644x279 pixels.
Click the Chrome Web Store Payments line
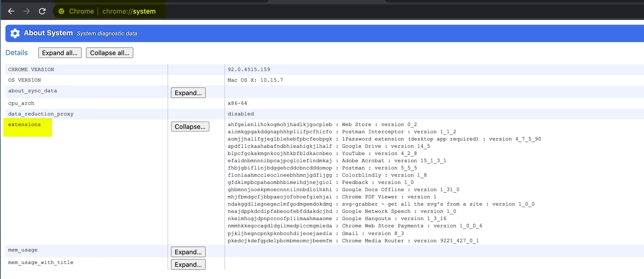(355, 226)
